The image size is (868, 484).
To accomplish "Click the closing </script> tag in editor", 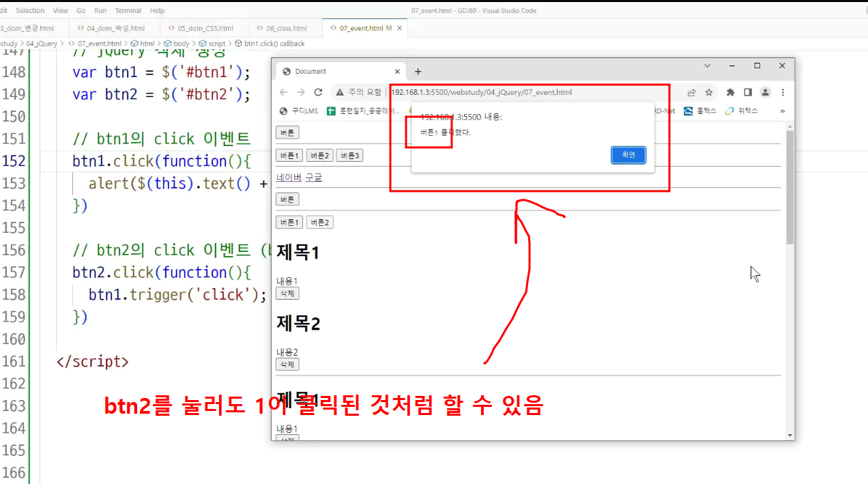I will pos(92,362).
